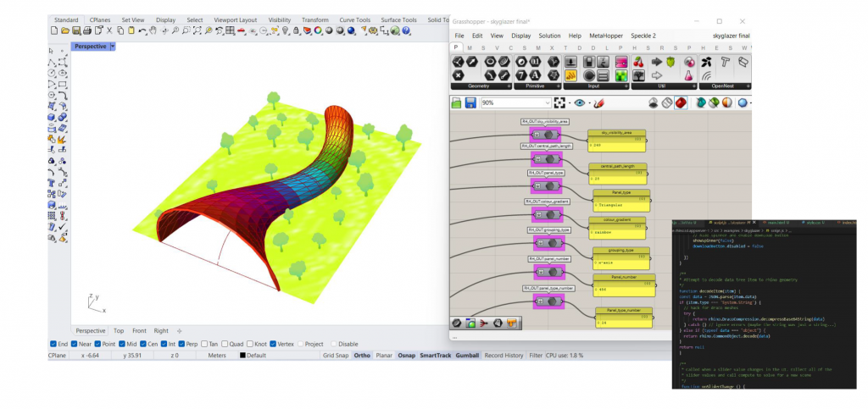Click the Grasshopper sketch pen icon
The image size is (868, 409).
point(598,103)
